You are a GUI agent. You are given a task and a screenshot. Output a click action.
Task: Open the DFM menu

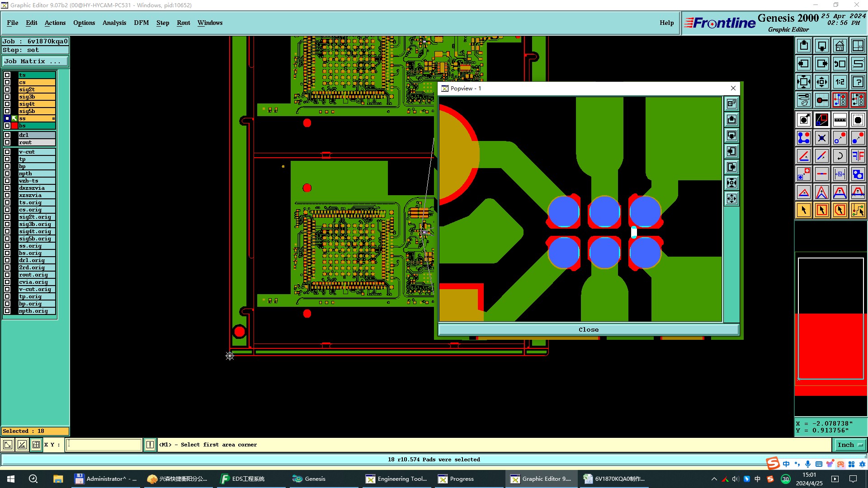[142, 23]
